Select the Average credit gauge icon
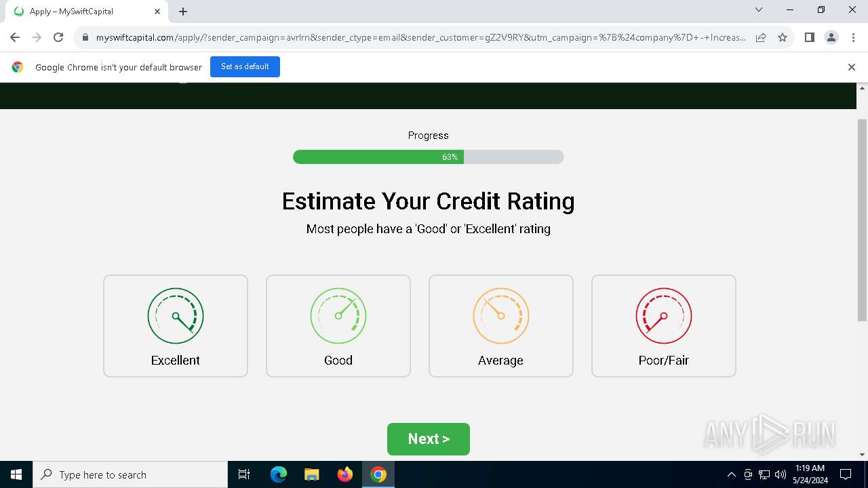 point(501,316)
